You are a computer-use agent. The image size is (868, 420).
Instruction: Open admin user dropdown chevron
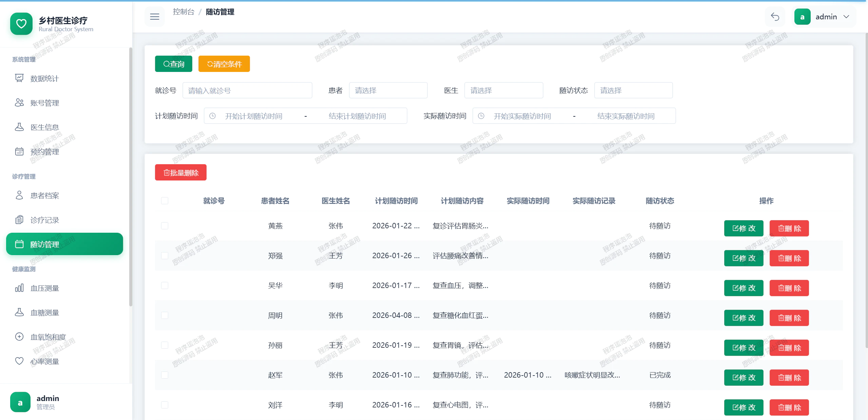tap(846, 17)
